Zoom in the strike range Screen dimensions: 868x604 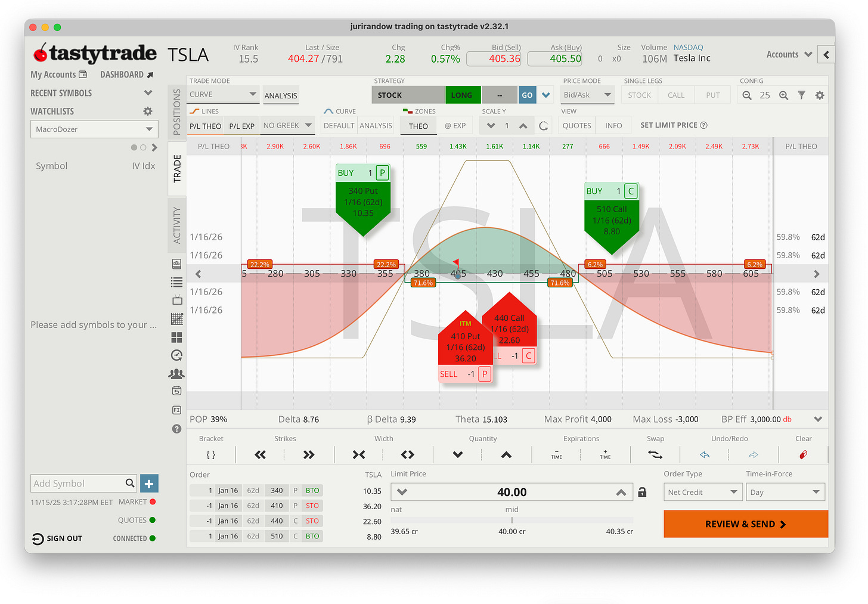[783, 95]
